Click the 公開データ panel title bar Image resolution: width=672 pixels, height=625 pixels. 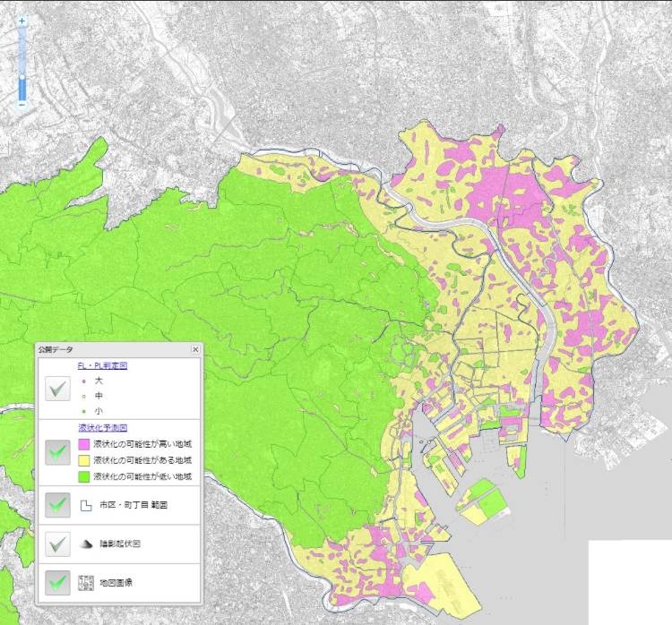coord(108,350)
